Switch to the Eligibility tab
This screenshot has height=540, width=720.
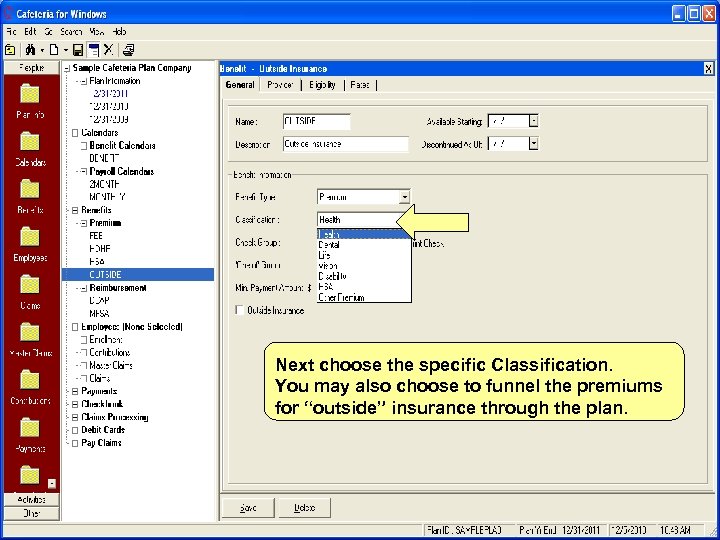[x=322, y=85]
